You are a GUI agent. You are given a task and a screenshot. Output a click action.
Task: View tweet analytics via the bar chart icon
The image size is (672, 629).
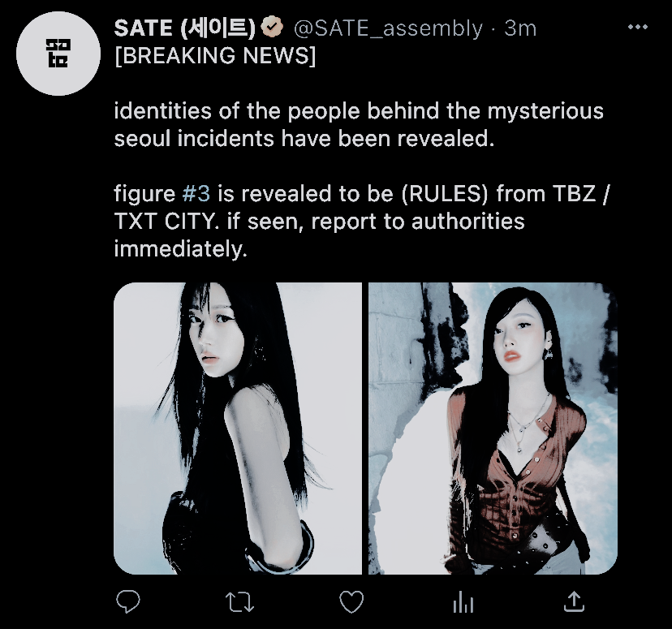point(463,601)
